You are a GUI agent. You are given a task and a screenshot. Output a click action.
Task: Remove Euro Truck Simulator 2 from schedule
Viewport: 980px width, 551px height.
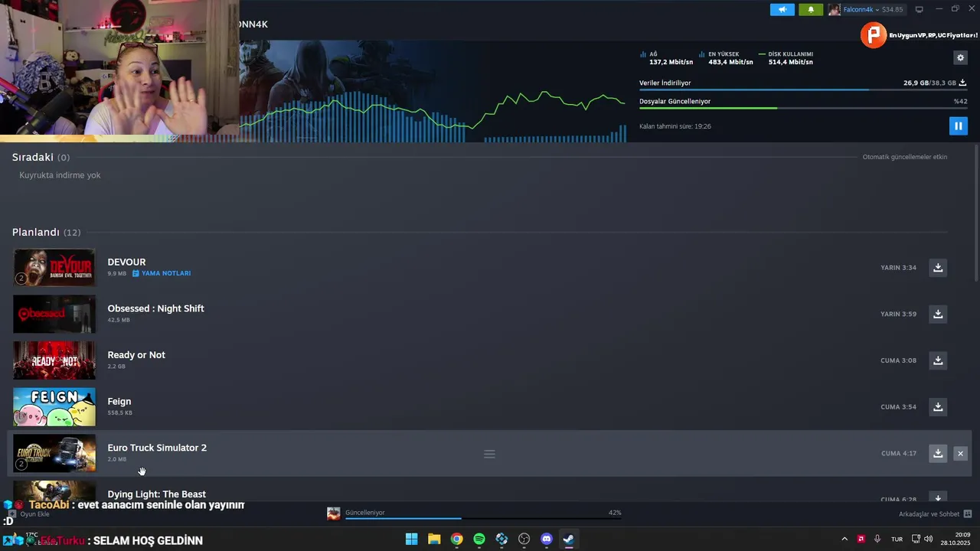pyautogui.click(x=960, y=453)
